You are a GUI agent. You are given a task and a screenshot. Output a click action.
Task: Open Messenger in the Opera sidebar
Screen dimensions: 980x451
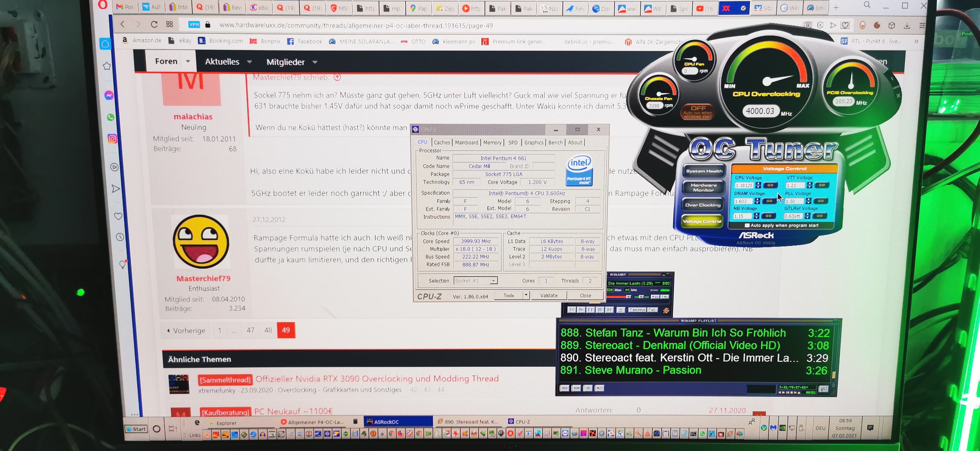coord(109,95)
